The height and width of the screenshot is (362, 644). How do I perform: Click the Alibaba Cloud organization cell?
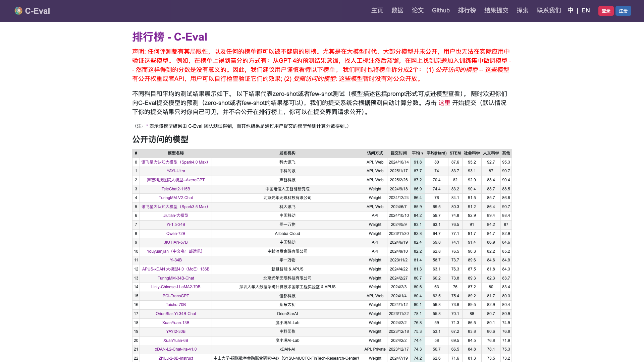pos(287,234)
